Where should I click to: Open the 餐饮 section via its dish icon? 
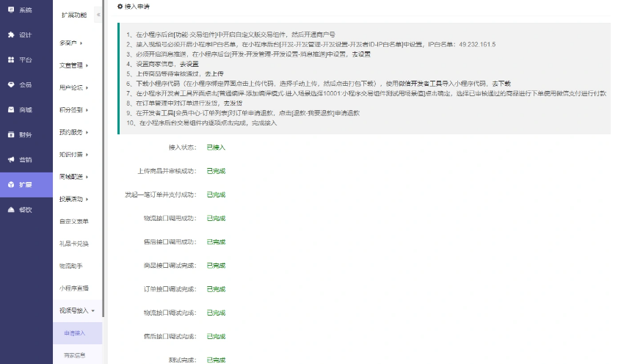[11, 210]
